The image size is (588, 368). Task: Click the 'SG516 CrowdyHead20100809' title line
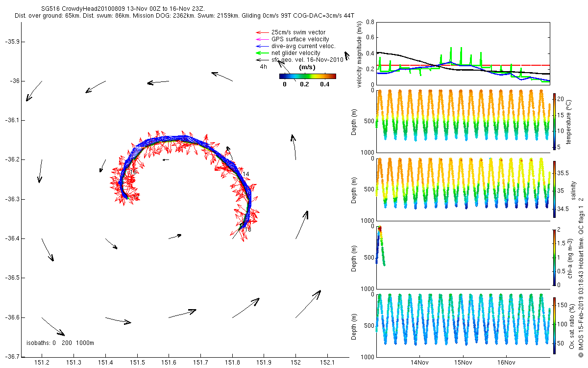pos(123,9)
